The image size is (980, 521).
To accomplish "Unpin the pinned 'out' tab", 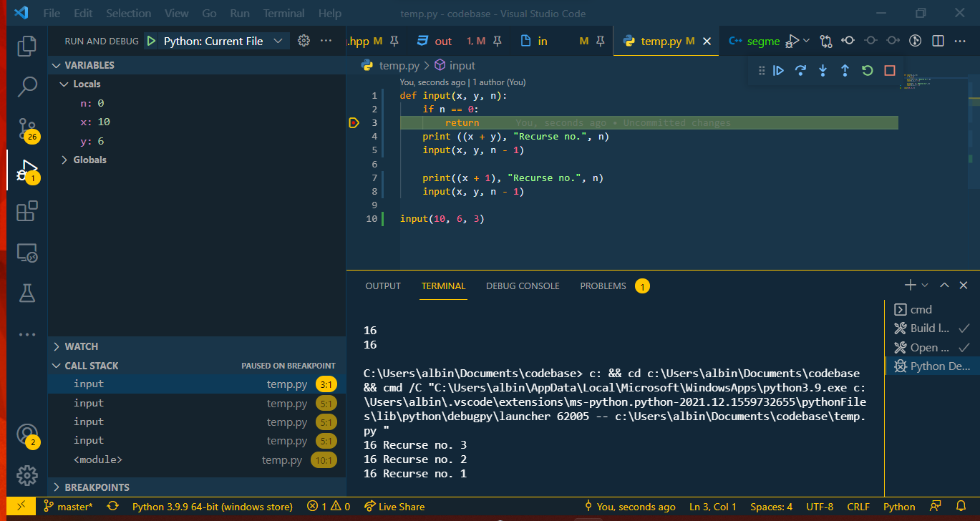I will tap(498, 42).
